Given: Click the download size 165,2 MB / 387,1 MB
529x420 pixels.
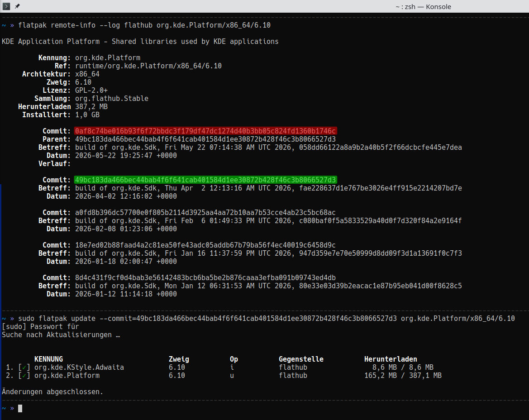Looking at the screenshot, I should pos(403,376).
